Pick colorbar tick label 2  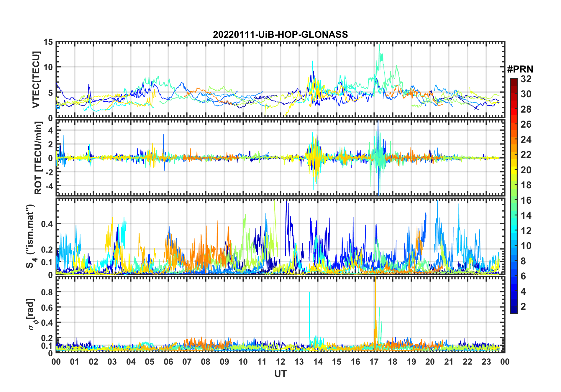(x=523, y=307)
